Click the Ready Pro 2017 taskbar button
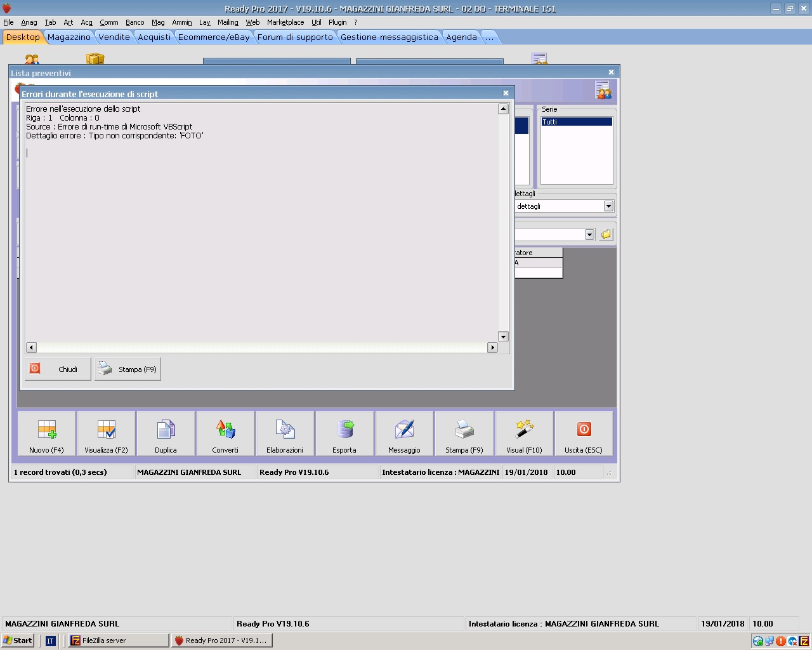The height and width of the screenshot is (650, 812). (221, 640)
